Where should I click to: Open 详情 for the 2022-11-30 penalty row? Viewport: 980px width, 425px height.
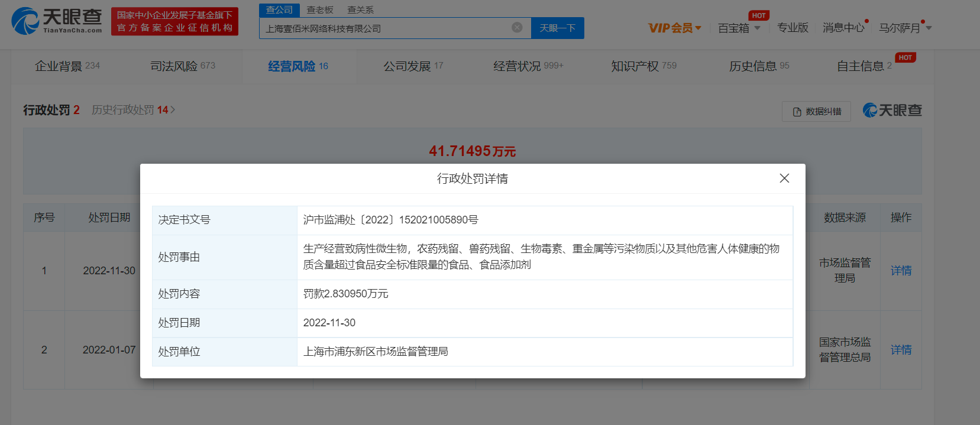901,271
